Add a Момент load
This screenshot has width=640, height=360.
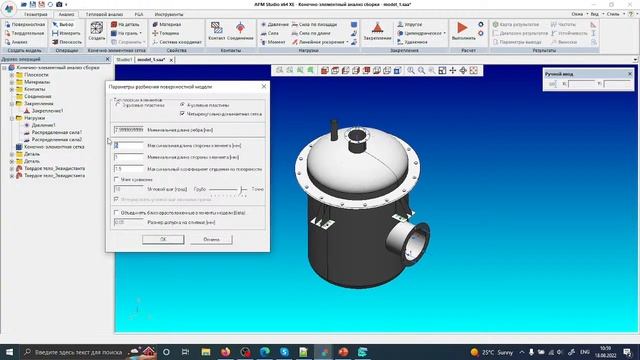(x=273, y=42)
